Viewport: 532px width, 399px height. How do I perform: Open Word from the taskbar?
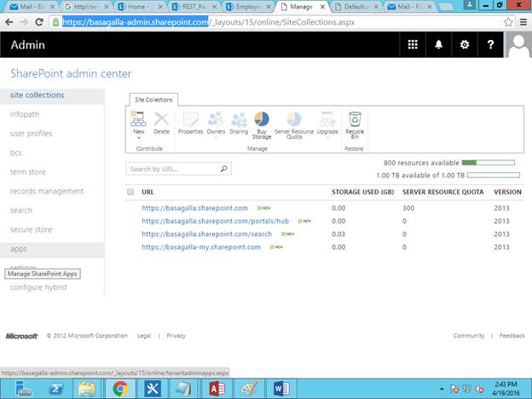pos(281,389)
